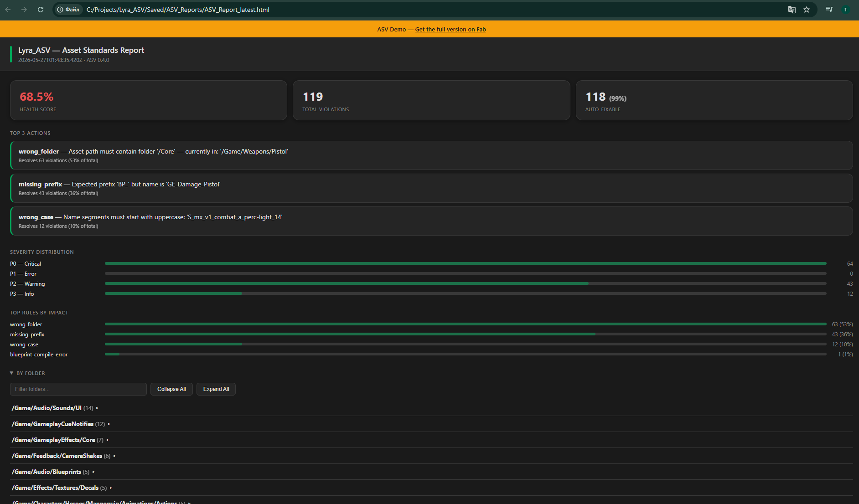Go forward with the browser forward arrow
859x504 pixels.
(x=24, y=10)
